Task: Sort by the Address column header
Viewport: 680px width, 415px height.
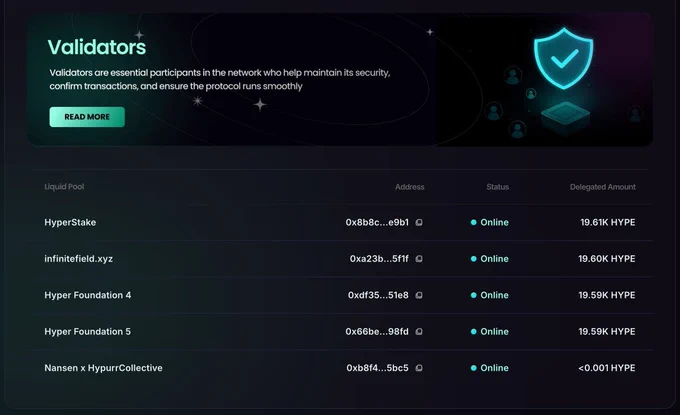Action: tap(409, 187)
